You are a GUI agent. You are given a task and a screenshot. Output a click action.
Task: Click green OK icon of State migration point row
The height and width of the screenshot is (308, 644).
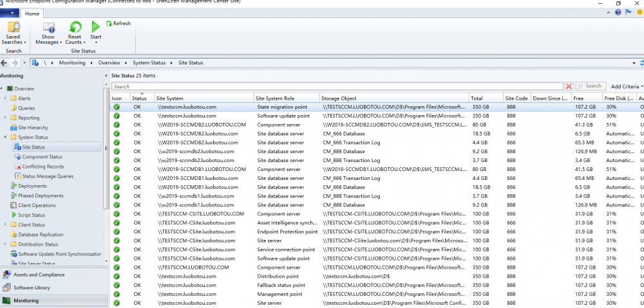tap(117, 107)
